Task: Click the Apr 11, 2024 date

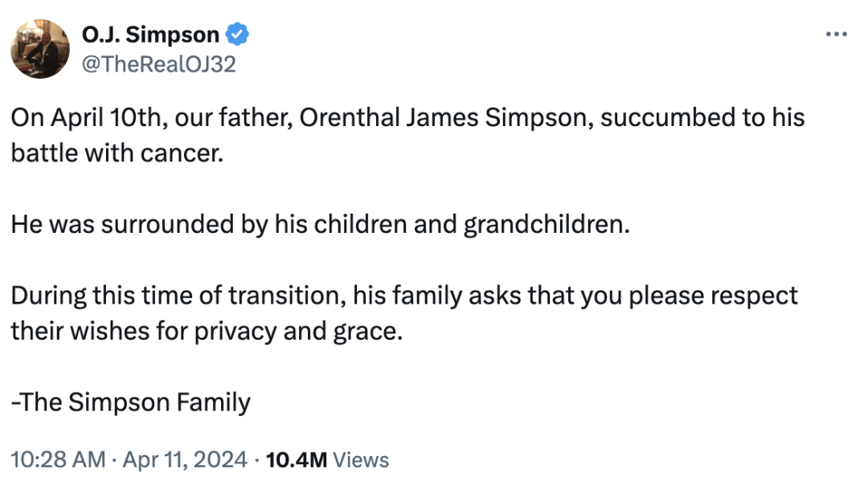Action: 186,460
